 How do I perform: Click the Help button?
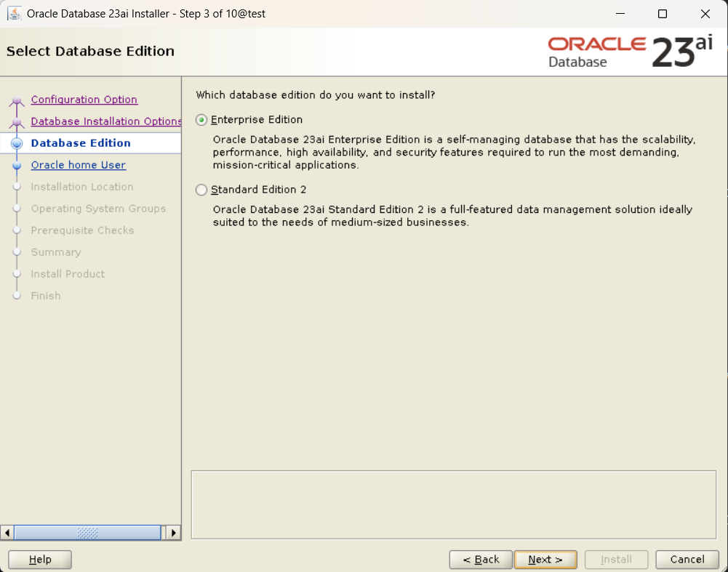pos(40,560)
